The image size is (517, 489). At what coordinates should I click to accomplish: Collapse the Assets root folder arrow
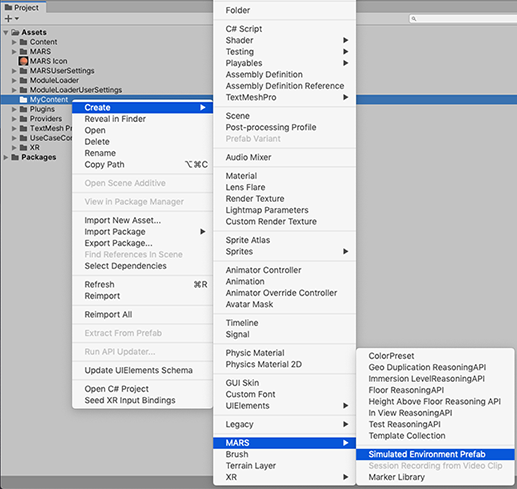click(6, 33)
